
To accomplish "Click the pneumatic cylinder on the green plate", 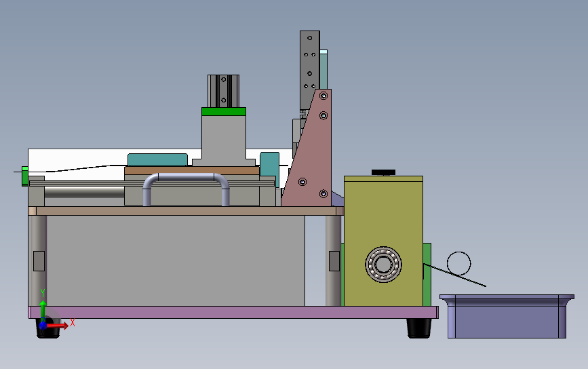I will coord(224,91).
